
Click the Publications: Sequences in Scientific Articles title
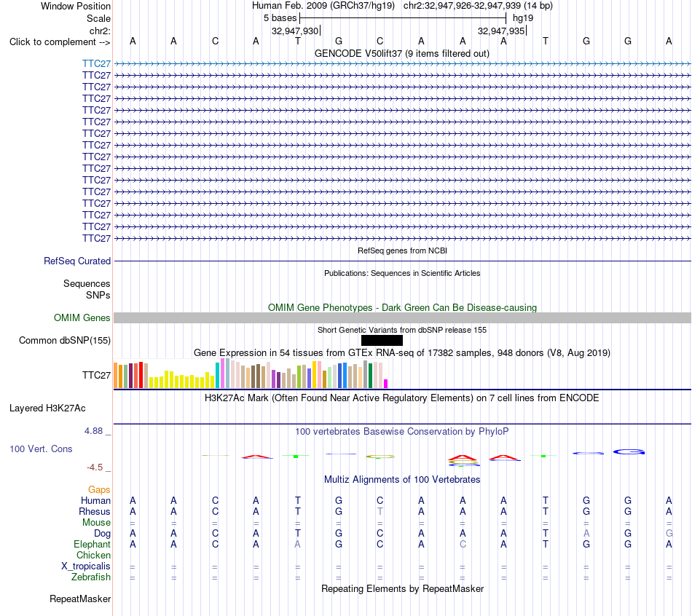coord(401,273)
